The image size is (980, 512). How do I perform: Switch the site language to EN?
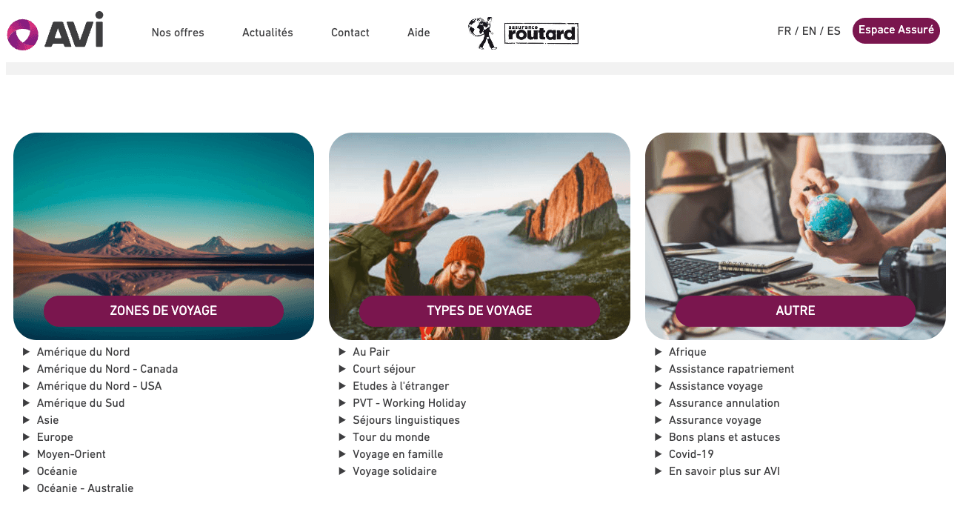coord(809,31)
